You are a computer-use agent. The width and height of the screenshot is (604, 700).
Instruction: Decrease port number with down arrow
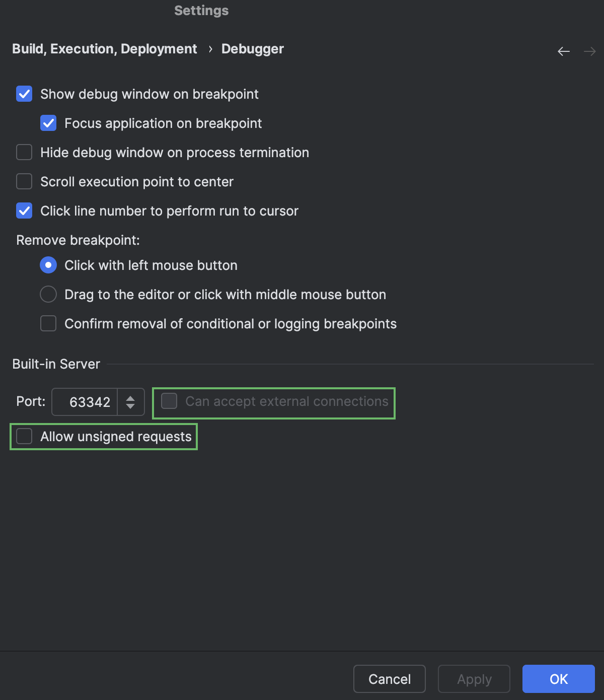tap(130, 406)
